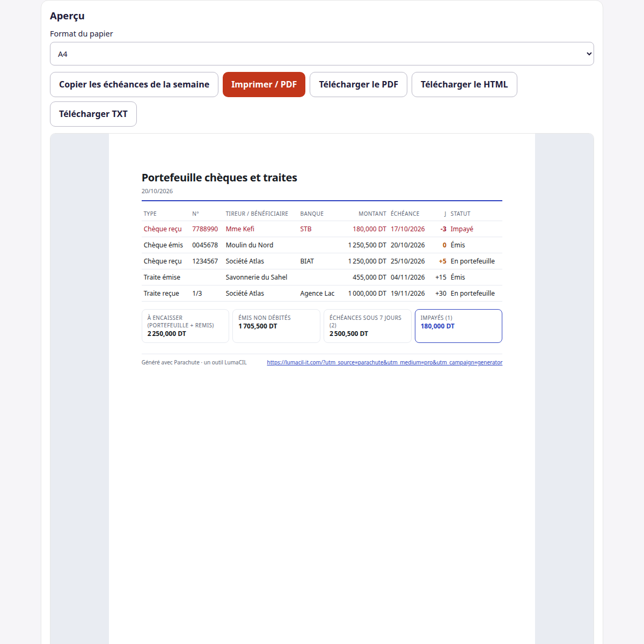
Task: Click cheque number 1234567
Action: 205,261
